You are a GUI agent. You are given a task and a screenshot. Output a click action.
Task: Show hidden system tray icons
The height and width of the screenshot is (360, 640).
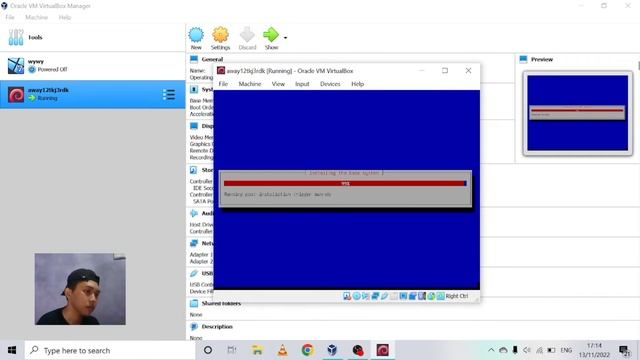click(x=491, y=350)
